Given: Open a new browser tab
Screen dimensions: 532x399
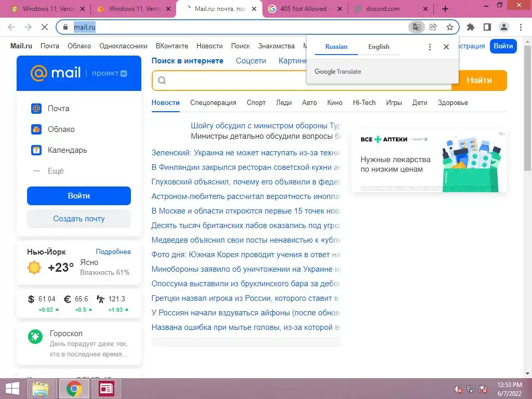Looking at the screenshot, I should 445,9.
